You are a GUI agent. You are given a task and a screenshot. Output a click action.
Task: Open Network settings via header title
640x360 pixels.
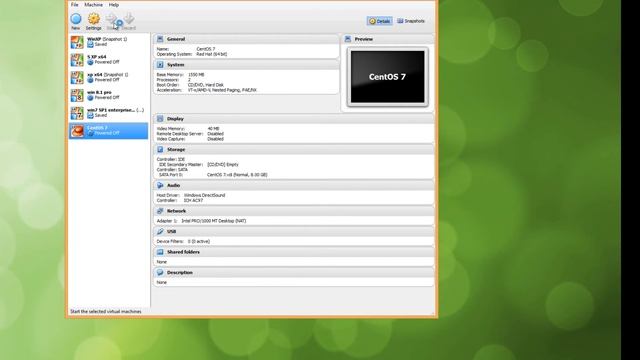coord(176,211)
